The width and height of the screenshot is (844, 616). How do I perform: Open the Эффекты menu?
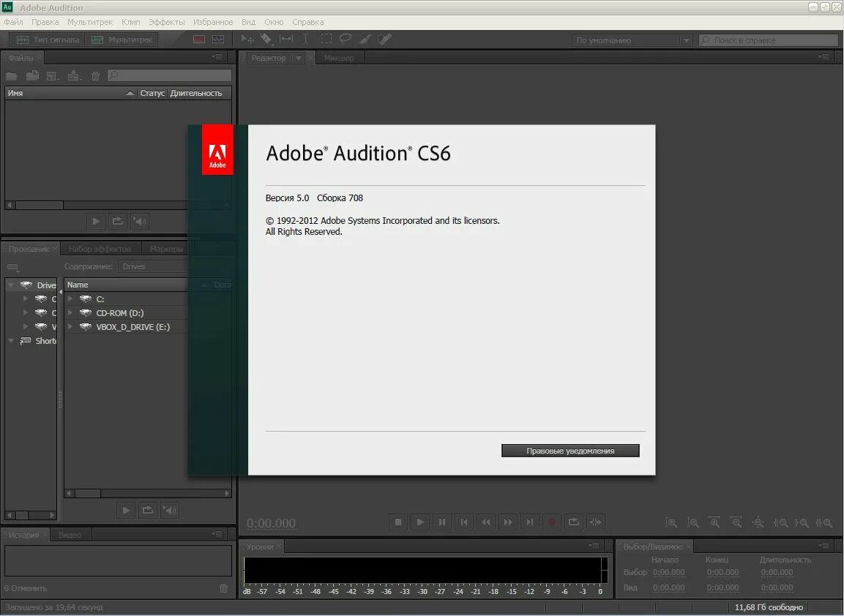167,22
